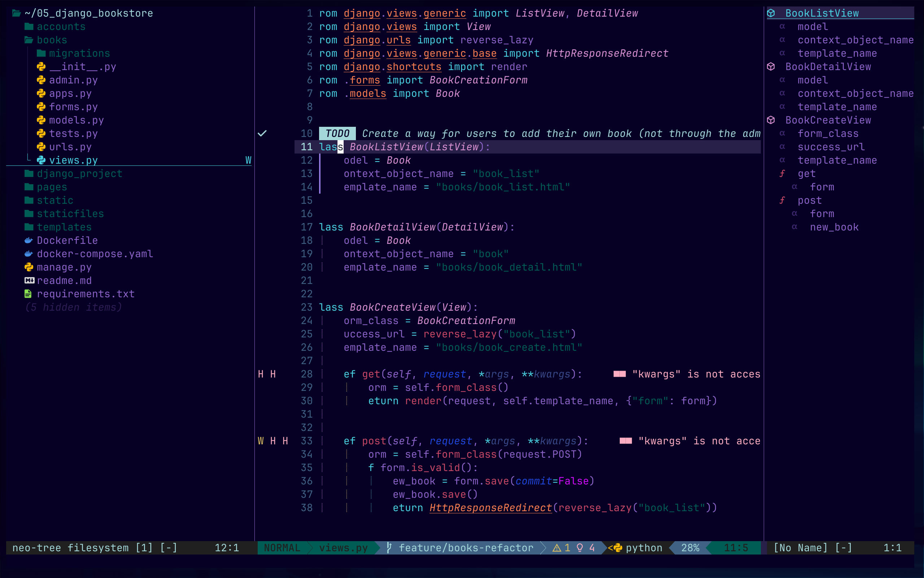This screenshot has width=924, height=578.
Task: Click the views.py statusline segment
Action: 343,548
